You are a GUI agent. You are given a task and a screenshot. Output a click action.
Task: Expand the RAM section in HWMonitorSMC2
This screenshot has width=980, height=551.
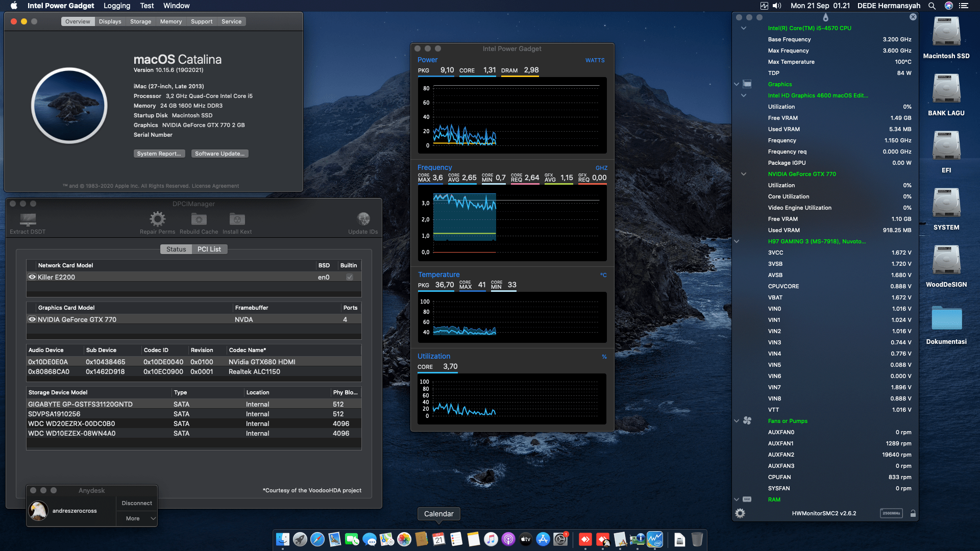(736, 499)
